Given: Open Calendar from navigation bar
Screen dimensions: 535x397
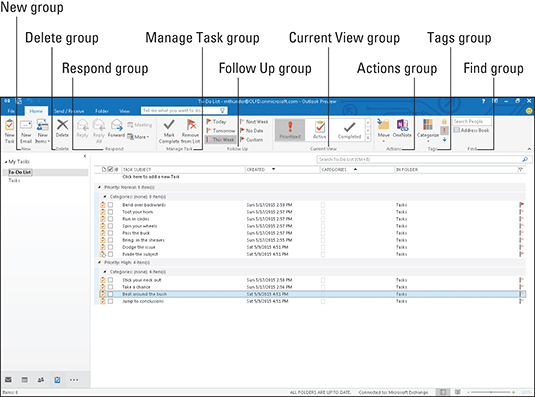Looking at the screenshot, I should point(25,380).
